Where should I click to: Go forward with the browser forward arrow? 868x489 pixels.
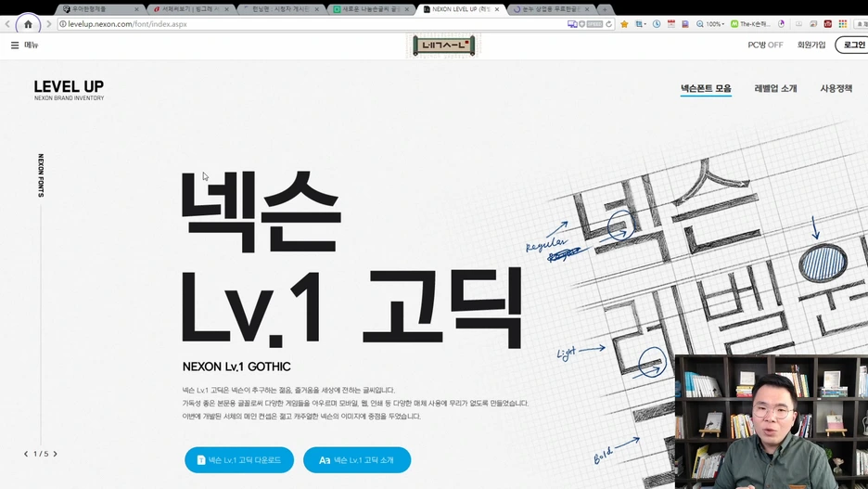49,24
